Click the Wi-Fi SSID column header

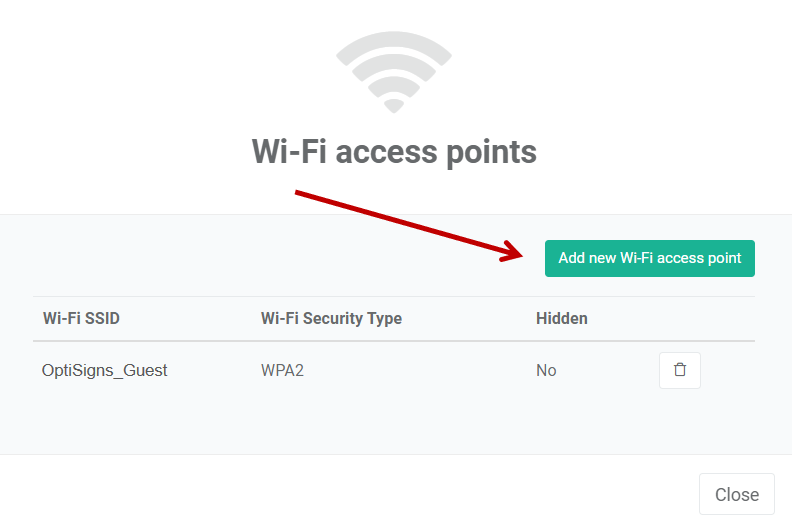[81, 318]
